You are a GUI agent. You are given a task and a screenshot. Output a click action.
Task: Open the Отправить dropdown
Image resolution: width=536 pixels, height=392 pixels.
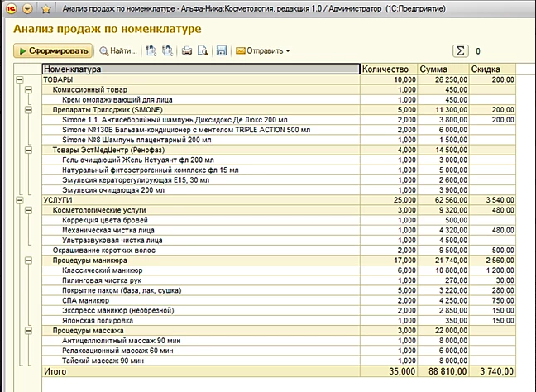click(263, 51)
